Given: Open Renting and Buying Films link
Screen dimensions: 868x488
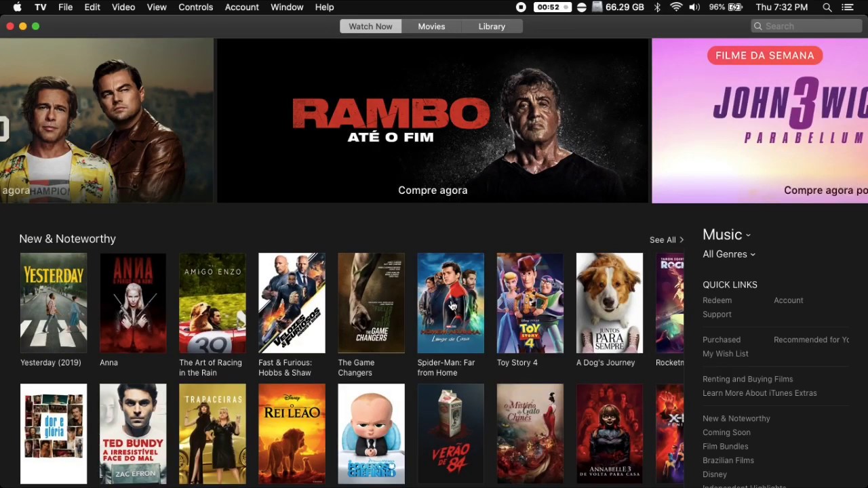Looking at the screenshot, I should coord(747,379).
